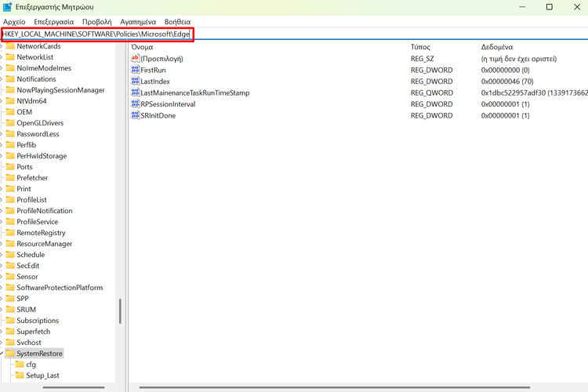This screenshot has height=392, width=588.
Task: Open the Βοήθεια menu
Action: [x=177, y=22]
